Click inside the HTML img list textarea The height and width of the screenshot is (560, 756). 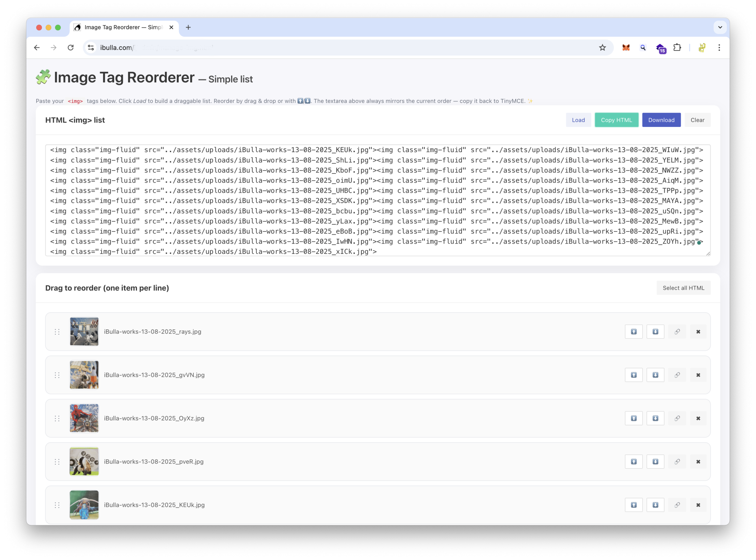[x=377, y=200]
